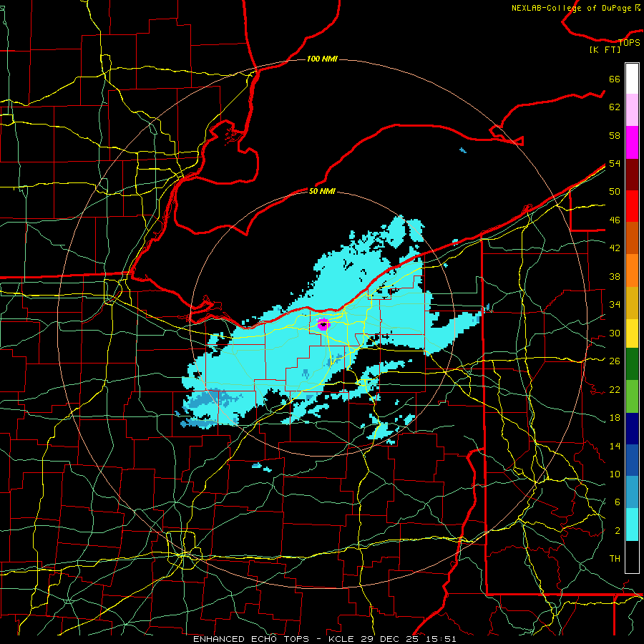Click the 34 scale value

[615, 304]
